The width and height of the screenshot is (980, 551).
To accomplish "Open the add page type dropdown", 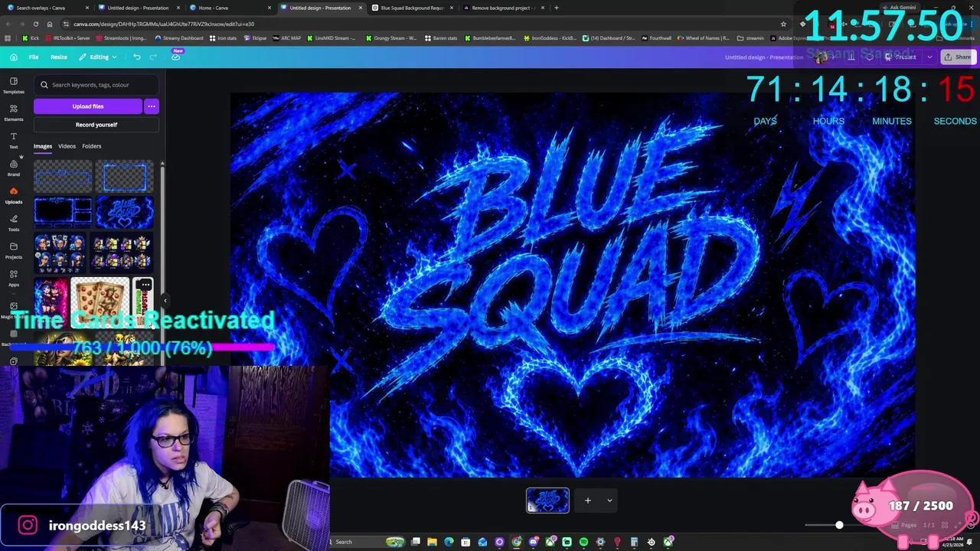I will point(609,500).
